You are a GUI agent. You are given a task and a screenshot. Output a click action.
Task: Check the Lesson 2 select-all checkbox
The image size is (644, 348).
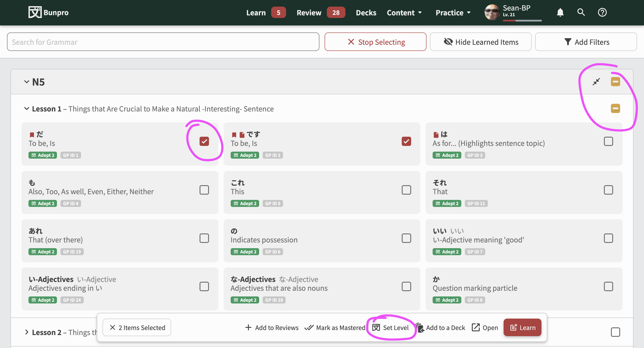(x=615, y=332)
